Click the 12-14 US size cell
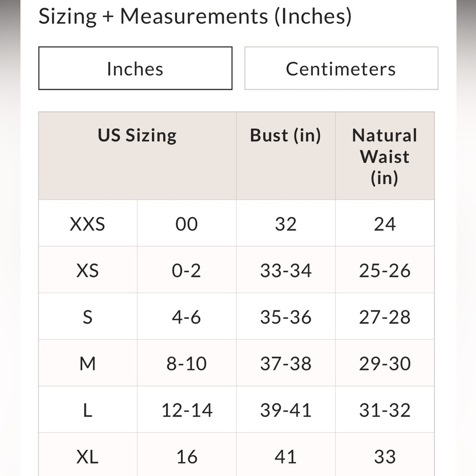Screen dimensions: 476x476 187,410
